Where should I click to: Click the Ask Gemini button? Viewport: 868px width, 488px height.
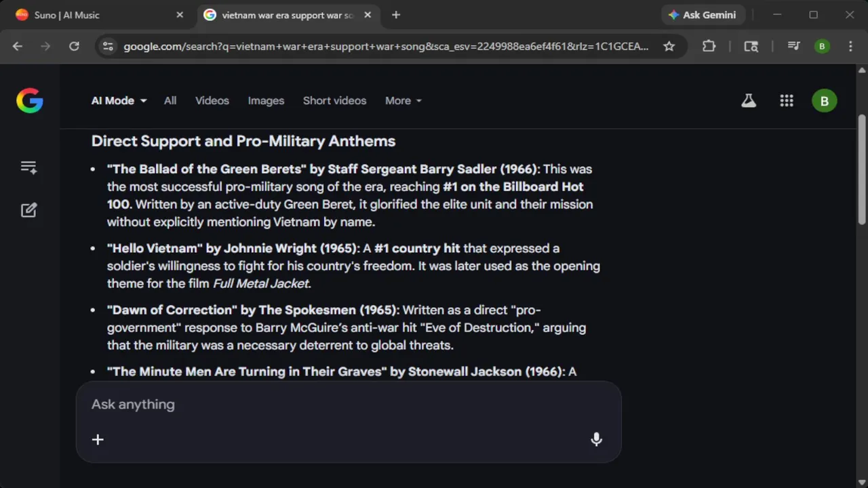coord(702,15)
